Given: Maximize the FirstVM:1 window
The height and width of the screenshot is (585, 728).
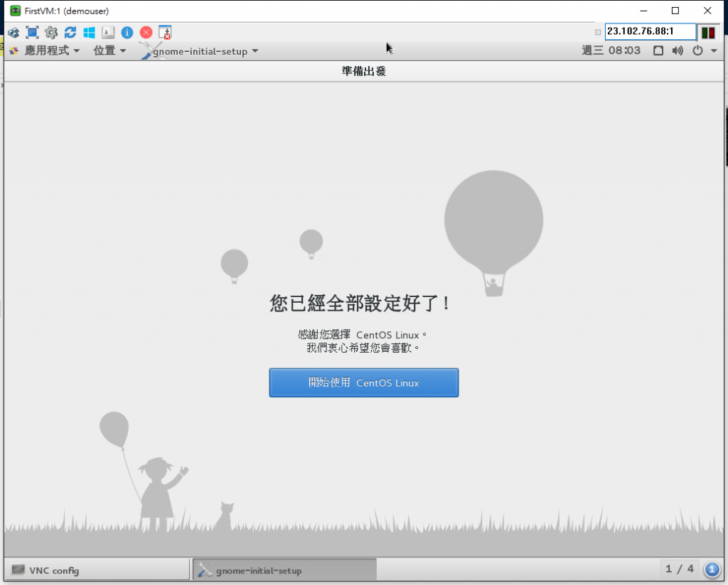Looking at the screenshot, I should [675, 11].
